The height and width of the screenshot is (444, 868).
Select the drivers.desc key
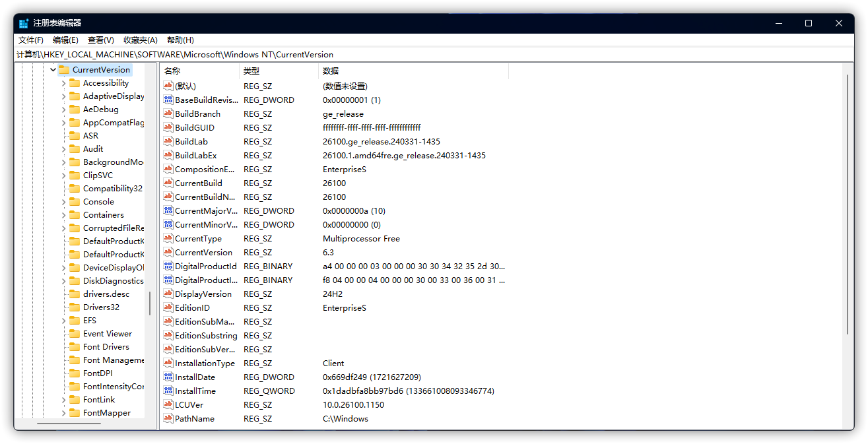point(106,294)
